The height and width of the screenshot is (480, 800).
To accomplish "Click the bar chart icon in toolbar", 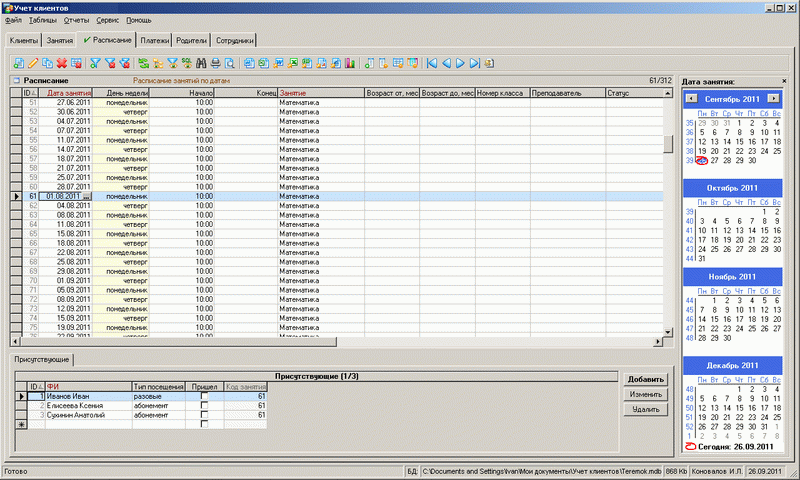I will (x=350, y=63).
